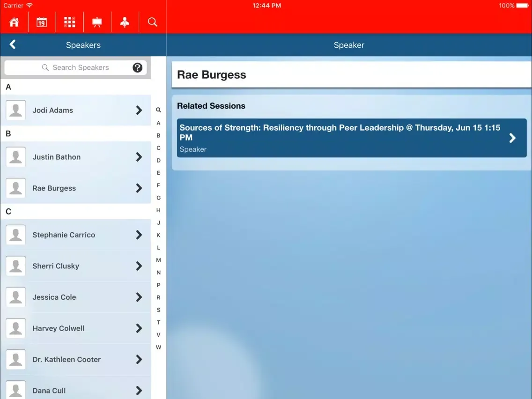Open Harvey Colwell chevron arrow
532x399 pixels.
(x=139, y=328)
